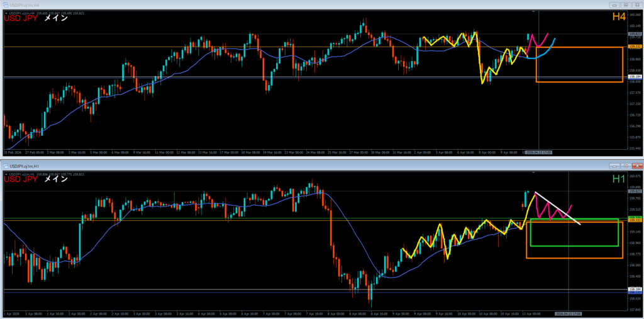Click the 159.823 current price label in H1
Screen dimensions: 644x319
tap(635, 191)
